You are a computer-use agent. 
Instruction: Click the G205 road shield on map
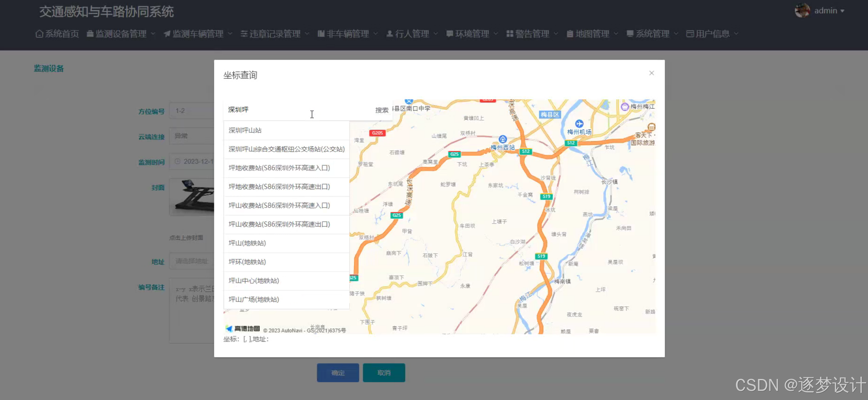click(378, 133)
